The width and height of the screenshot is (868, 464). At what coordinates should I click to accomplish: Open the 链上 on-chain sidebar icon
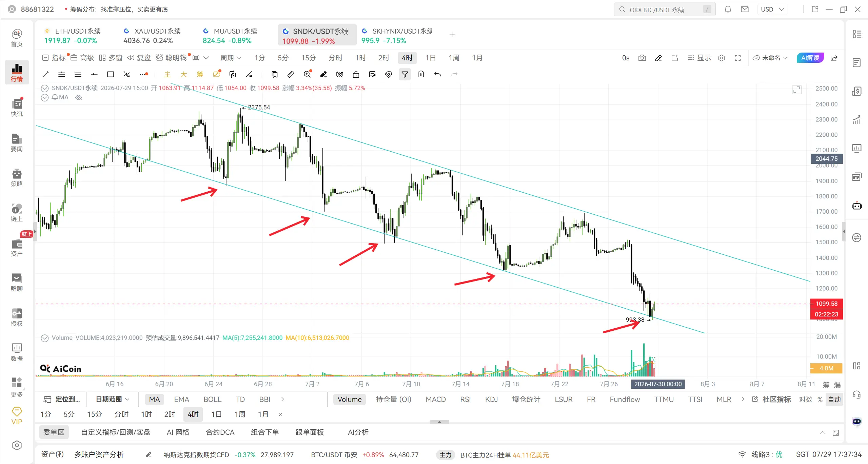pos(17,213)
